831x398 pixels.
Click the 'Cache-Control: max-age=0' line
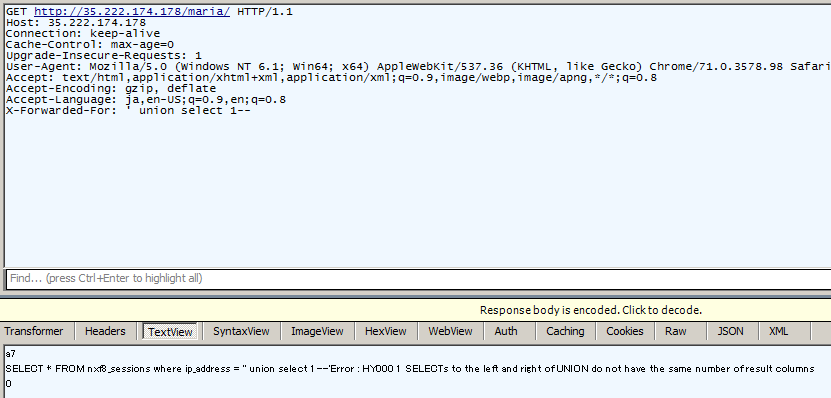coord(90,45)
